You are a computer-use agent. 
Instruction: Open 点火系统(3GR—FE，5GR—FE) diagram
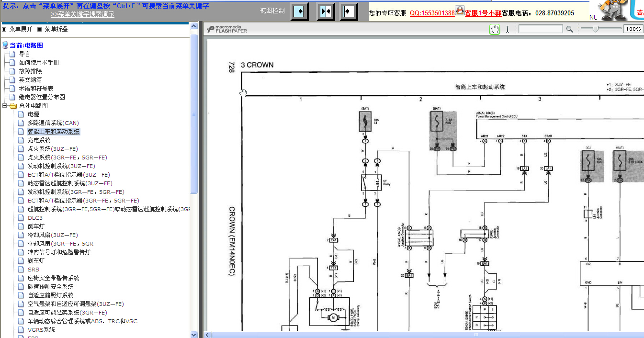[67, 158]
